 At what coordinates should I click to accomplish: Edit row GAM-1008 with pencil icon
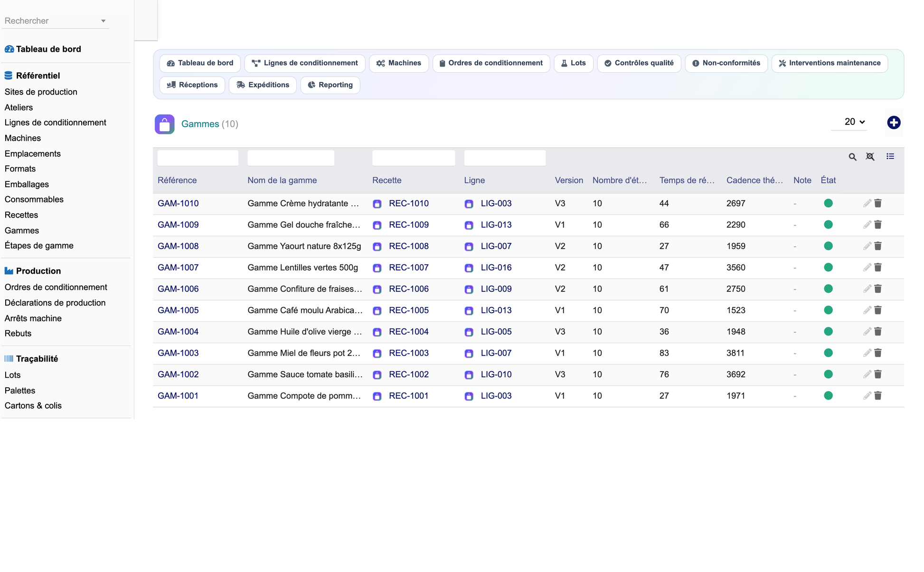867,246
